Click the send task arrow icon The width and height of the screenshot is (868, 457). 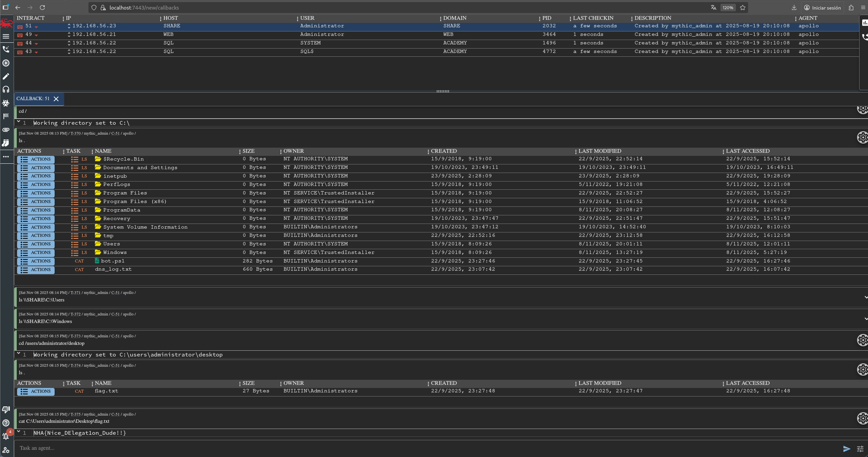pos(846,449)
